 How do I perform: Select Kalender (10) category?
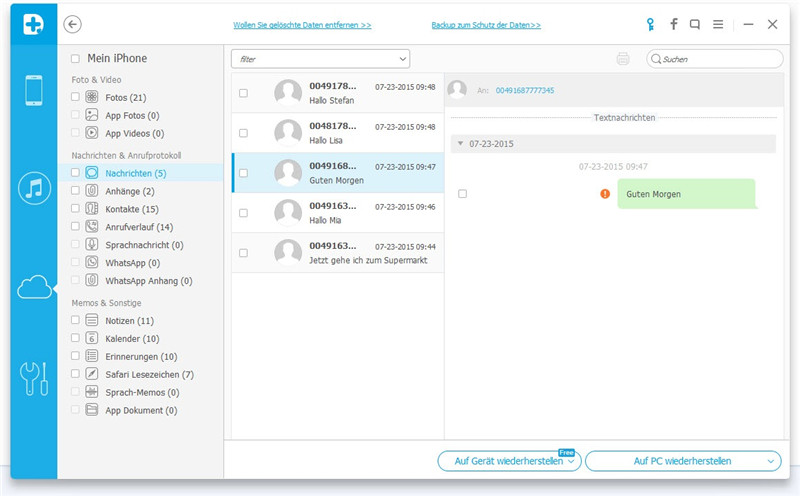(132, 339)
